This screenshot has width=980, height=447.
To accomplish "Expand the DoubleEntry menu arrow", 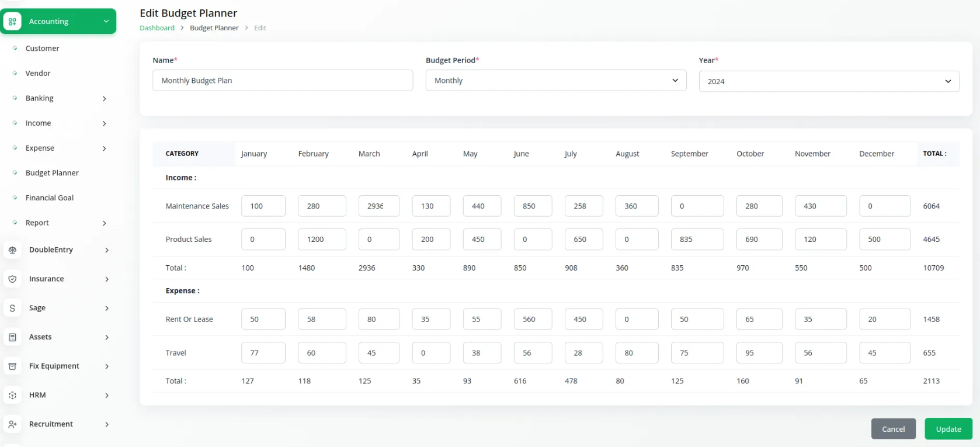I will (107, 250).
